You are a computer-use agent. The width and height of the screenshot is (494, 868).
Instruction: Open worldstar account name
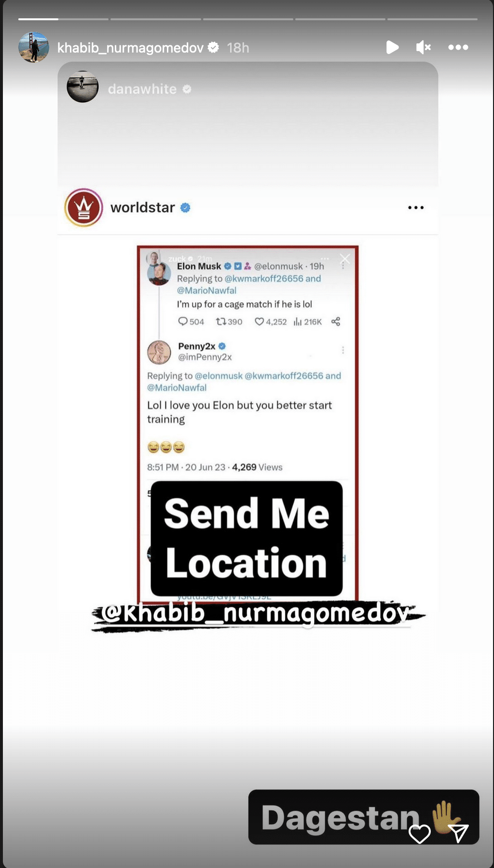(x=143, y=207)
